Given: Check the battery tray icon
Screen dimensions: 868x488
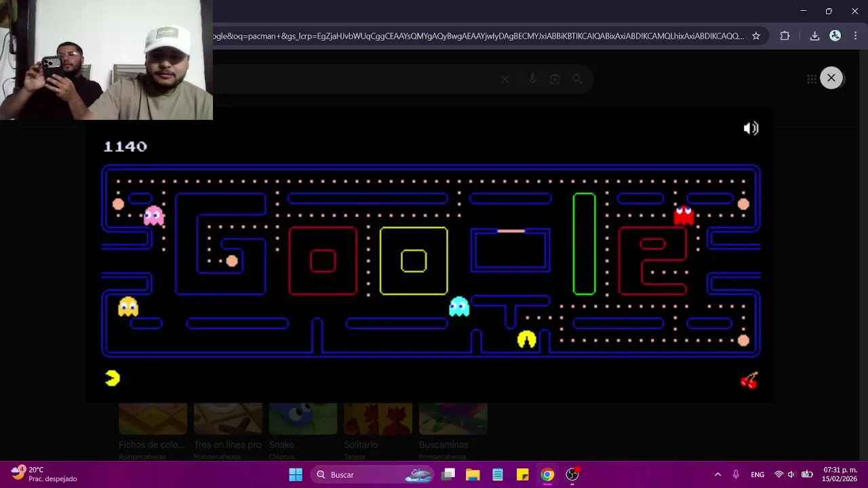Looking at the screenshot, I should pos(807,474).
